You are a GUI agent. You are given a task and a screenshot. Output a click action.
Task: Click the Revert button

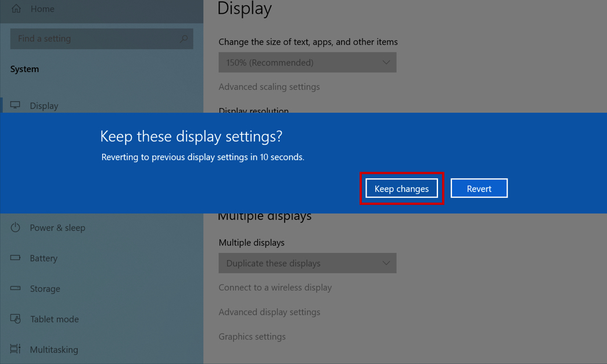tap(479, 188)
